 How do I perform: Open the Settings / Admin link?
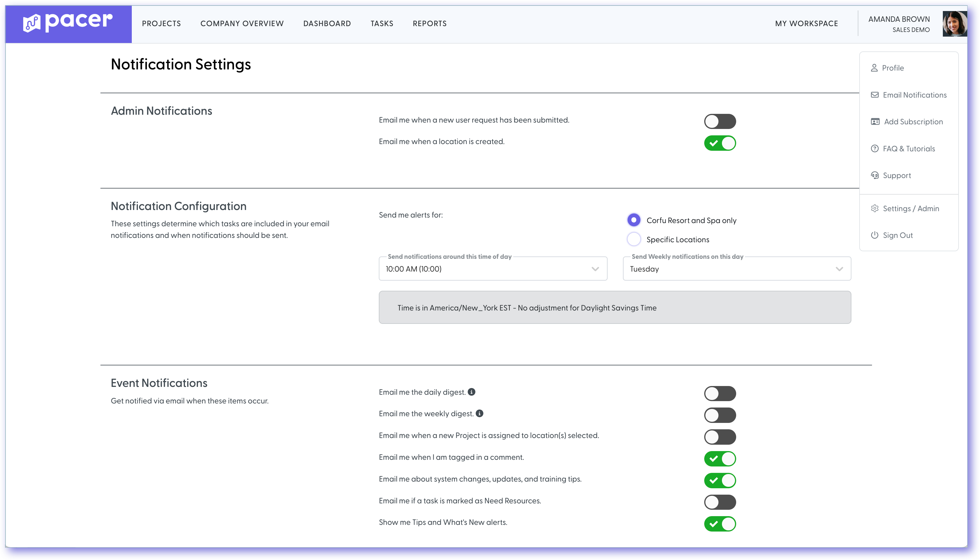pos(910,209)
